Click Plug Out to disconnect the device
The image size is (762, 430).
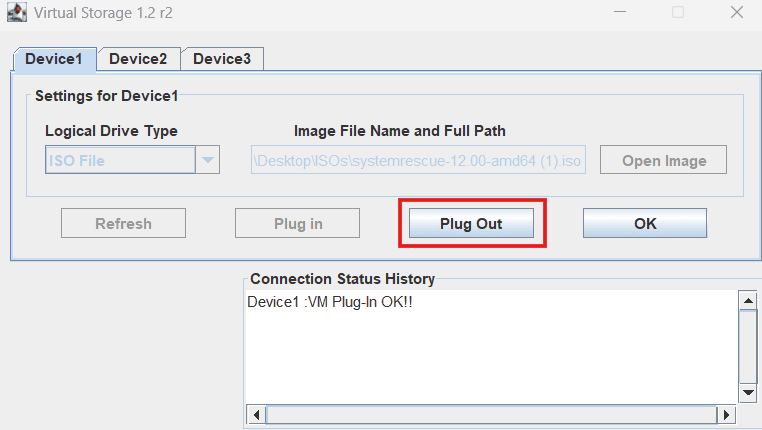pos(471,223)
